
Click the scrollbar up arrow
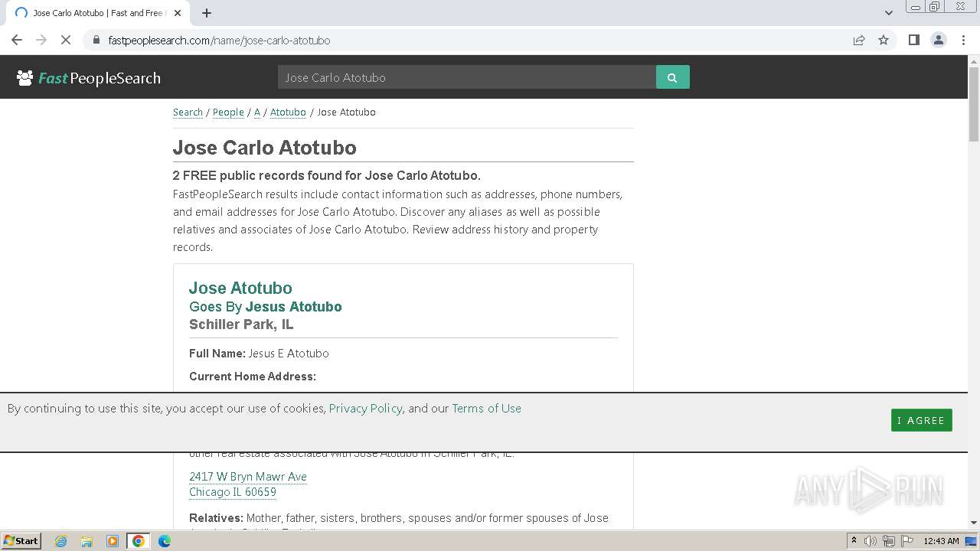point(973,60)
